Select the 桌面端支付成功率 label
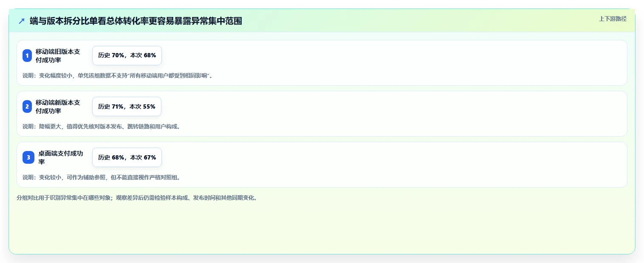Viewport: 644px width, 263px height. [60, 157]
